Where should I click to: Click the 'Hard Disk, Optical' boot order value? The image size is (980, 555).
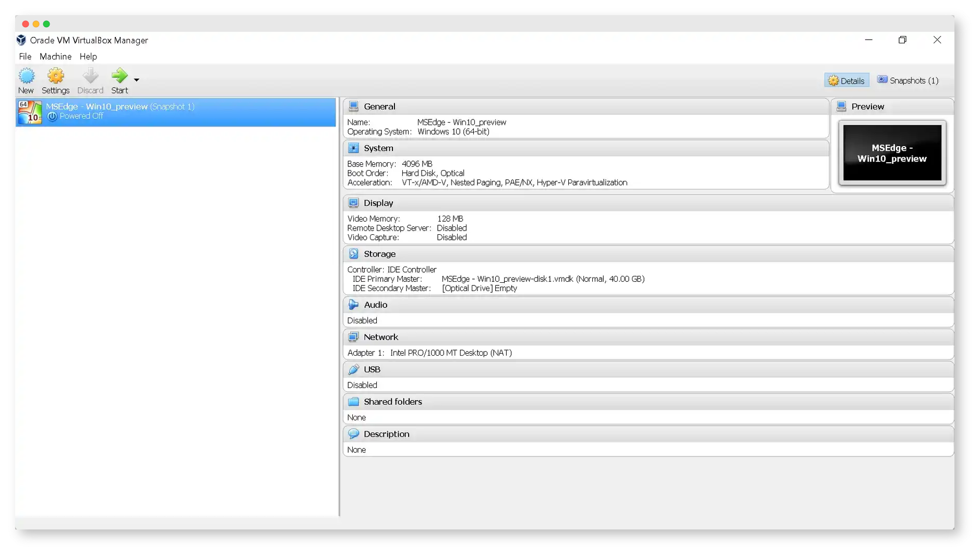click(433, 173)
